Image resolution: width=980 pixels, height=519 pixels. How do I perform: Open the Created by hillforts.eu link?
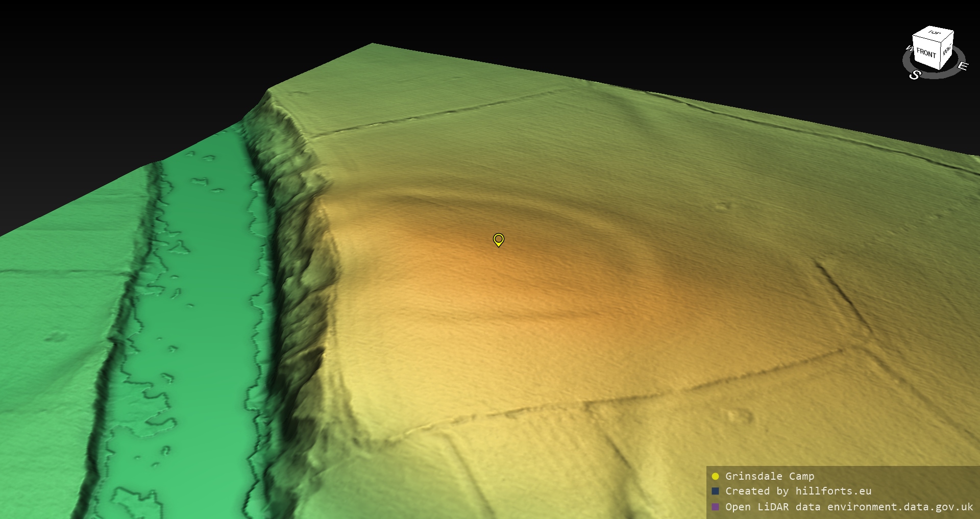pyautogui.click(x=798, y=491)
